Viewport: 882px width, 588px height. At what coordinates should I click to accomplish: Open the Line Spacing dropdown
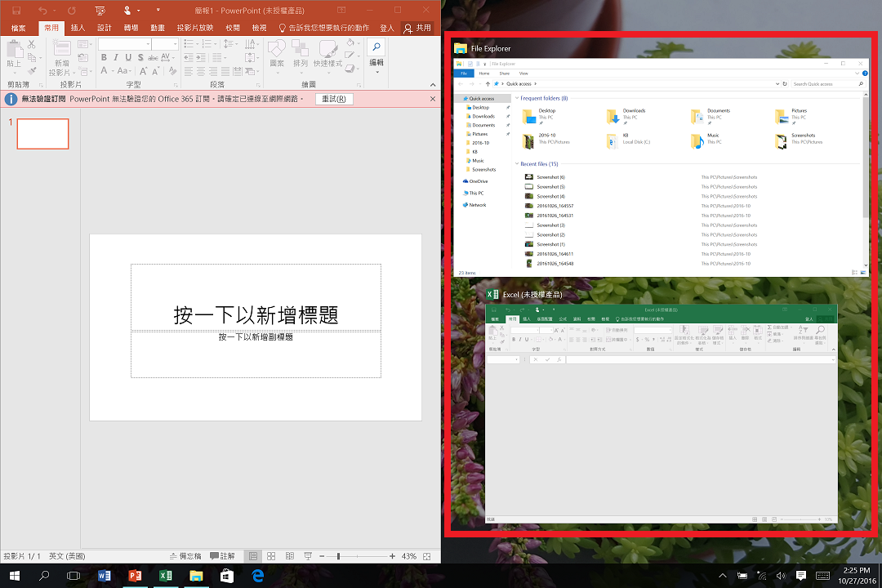pyautogui.click(x=229, y=44)
